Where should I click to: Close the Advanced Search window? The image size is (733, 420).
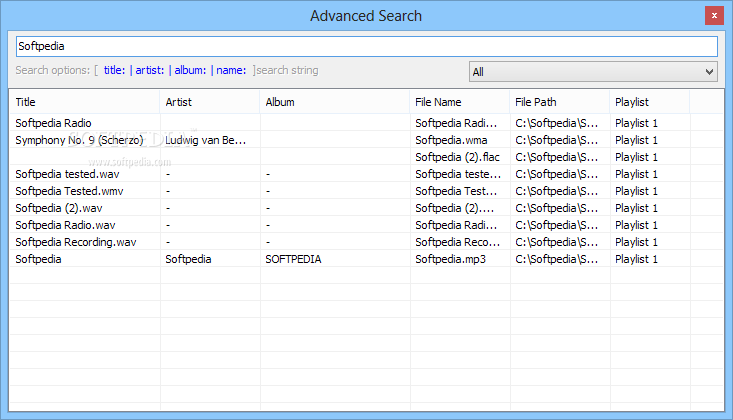click(714, 16)
